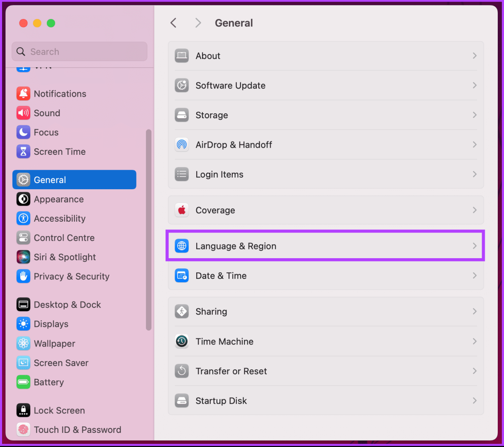The image size is (504, 447).
Task: Click the Language & Region globe icon
Action: [182, 246]
